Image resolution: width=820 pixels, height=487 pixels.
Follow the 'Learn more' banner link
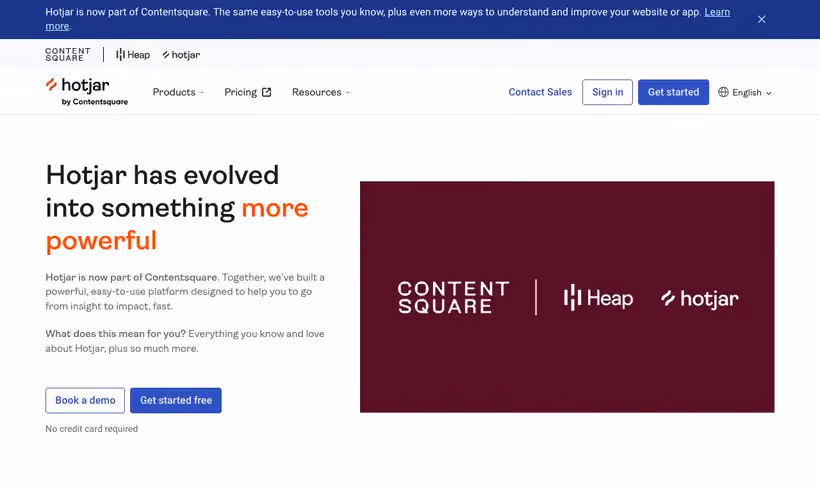point(717,12)
